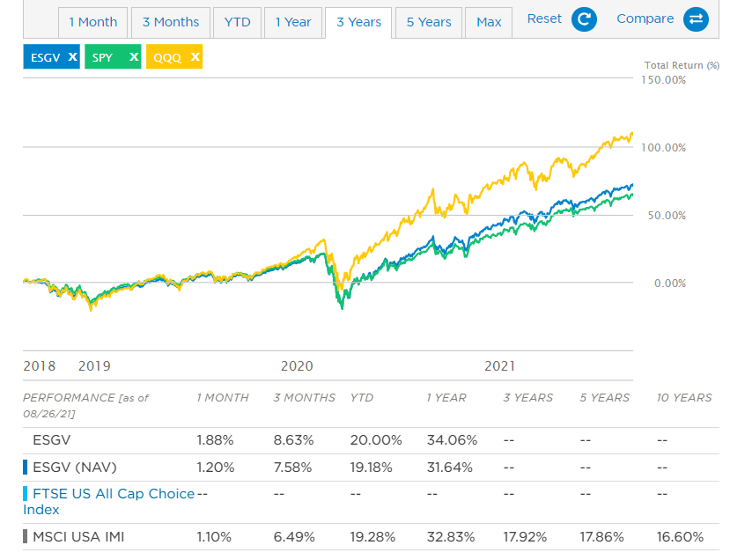Click the cyan FTSE index color marker

point(25,493)
